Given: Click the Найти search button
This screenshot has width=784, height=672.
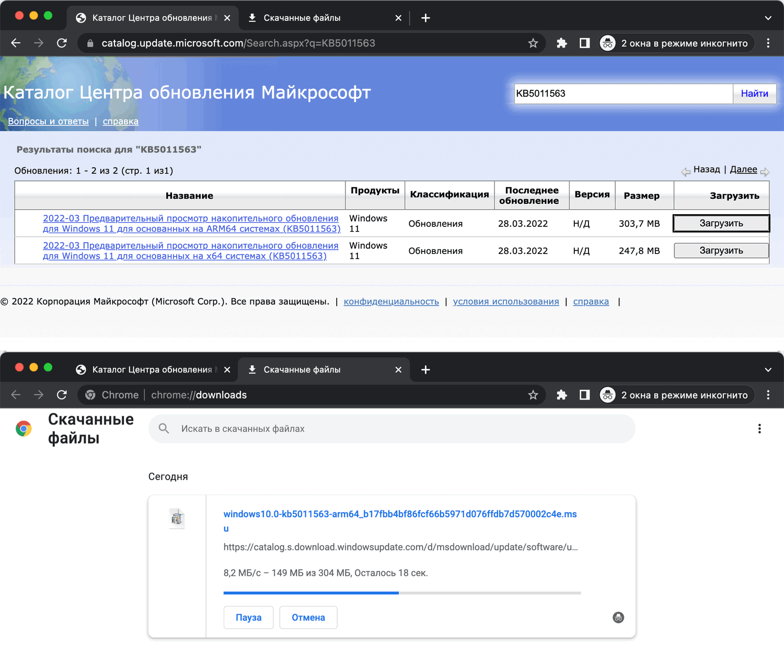Looking at the screenshot, I should click(755, 94).
